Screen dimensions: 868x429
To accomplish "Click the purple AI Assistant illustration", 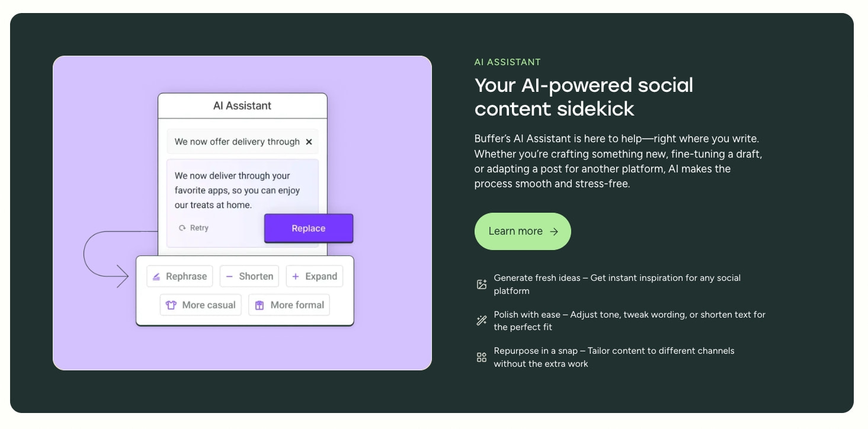I will coord(242,213).
